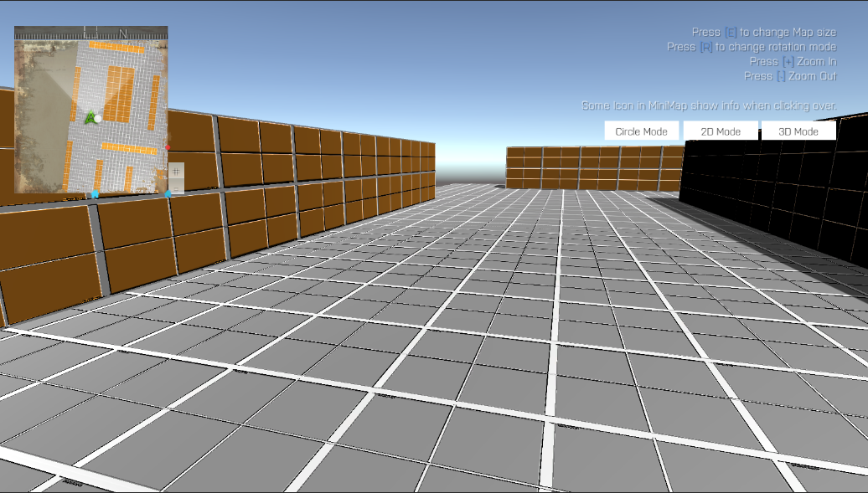Switch minimap to 2D Mode
Viewport: 868px width, 493px height.
[721, 131]
